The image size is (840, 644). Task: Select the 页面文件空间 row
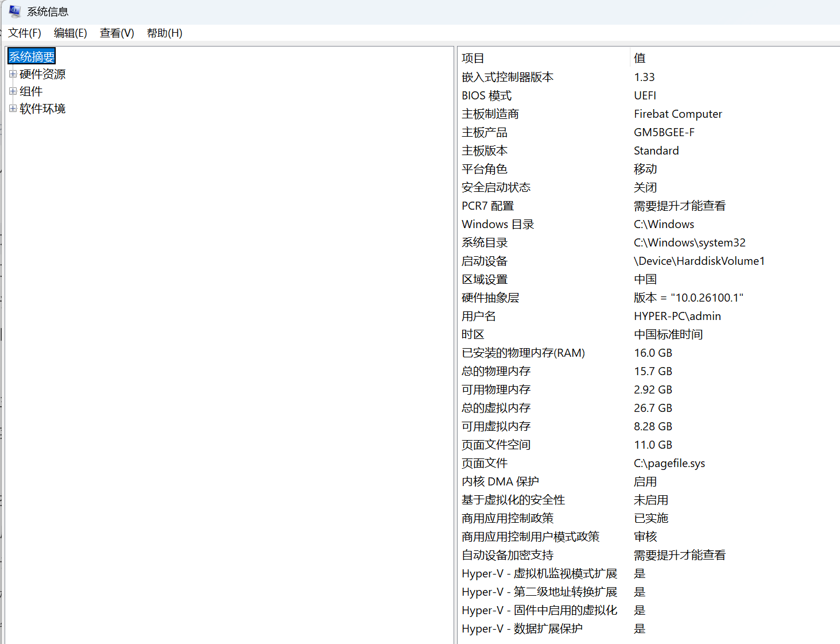(x=649, y=445)
